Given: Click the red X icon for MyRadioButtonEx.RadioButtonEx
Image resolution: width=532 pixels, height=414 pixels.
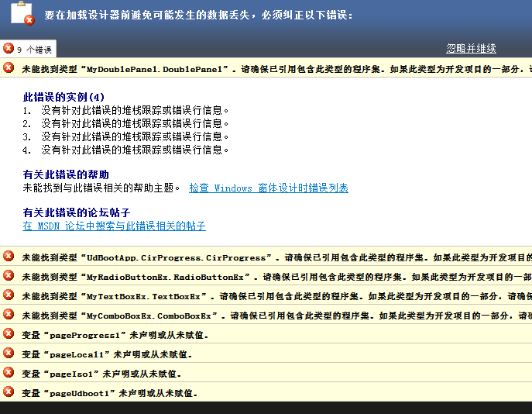Looking at the screenshot, I should pyautogui.click(x=9, y=275).
